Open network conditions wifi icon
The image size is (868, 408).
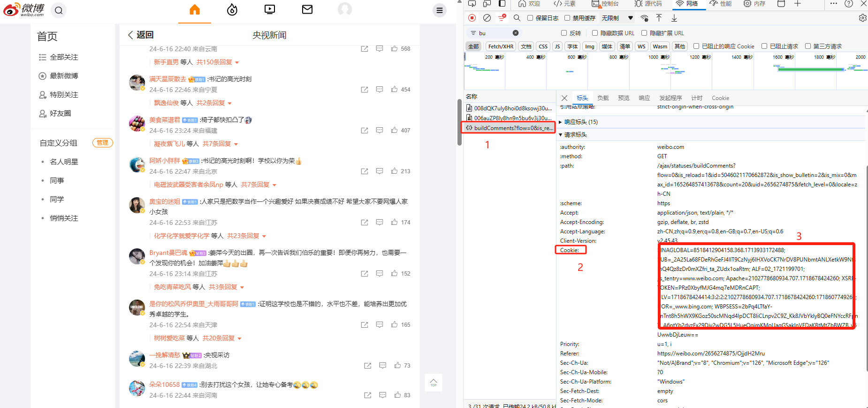click(x=645, y=18)
